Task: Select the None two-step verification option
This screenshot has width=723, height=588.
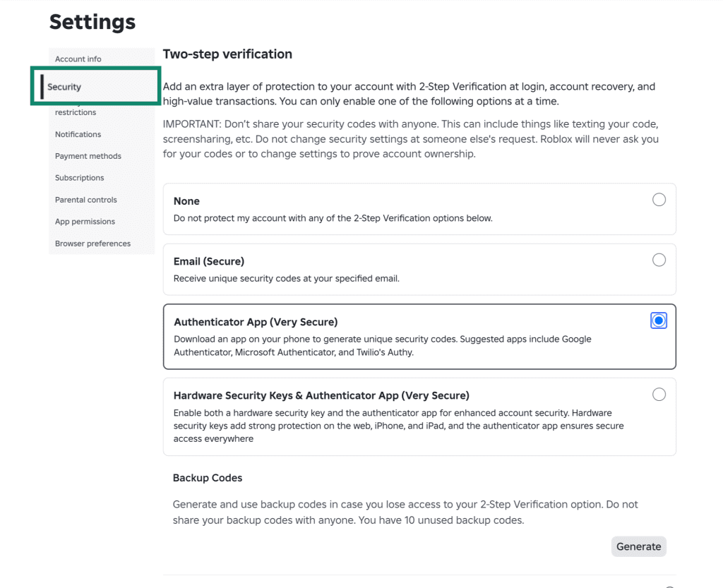Action: (659, 200)
